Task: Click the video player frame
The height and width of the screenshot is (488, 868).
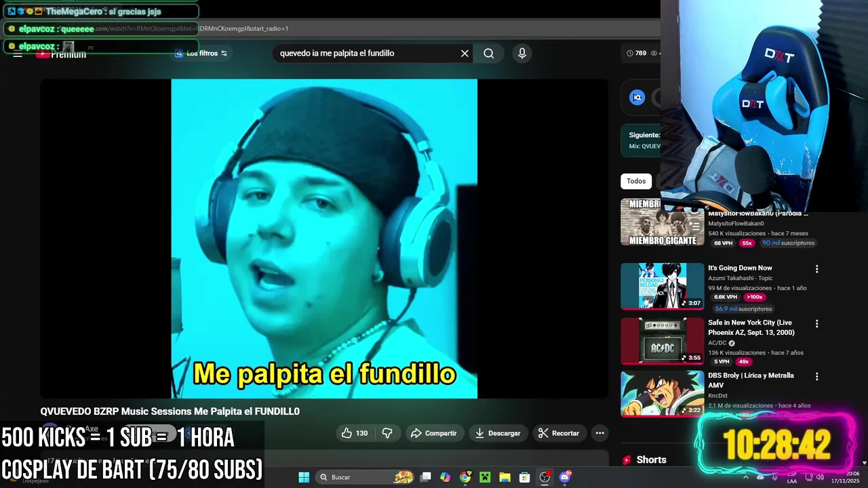Action: coord(324,239)
